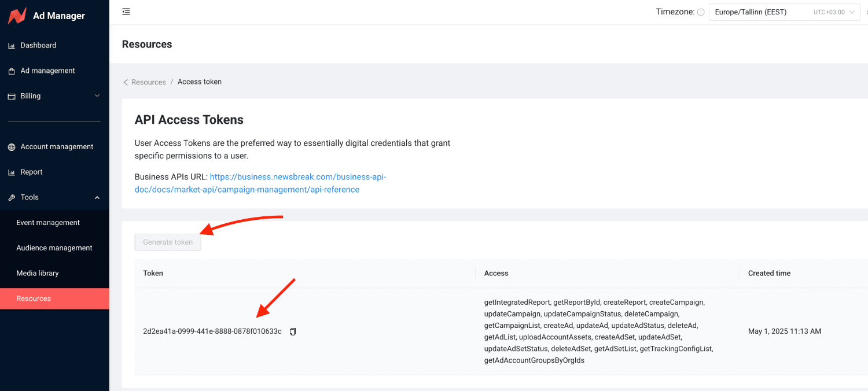Copy the access token with the copy icon

pos(293,331)
